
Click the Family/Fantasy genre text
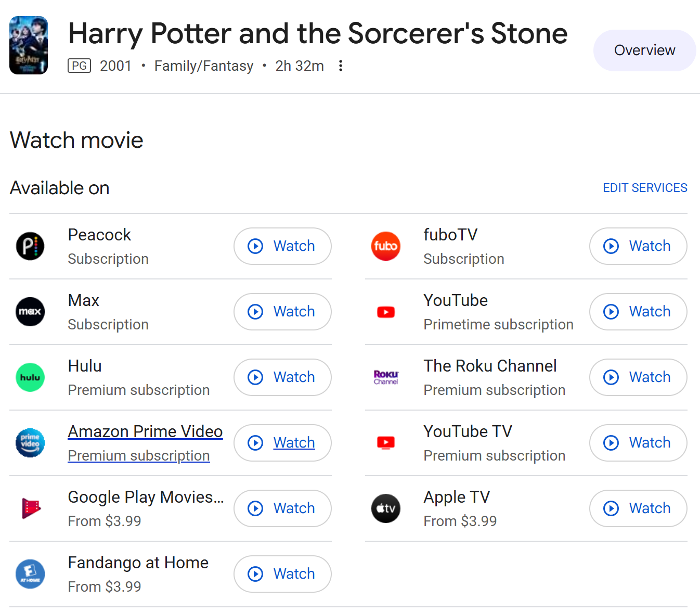point(203,66)
